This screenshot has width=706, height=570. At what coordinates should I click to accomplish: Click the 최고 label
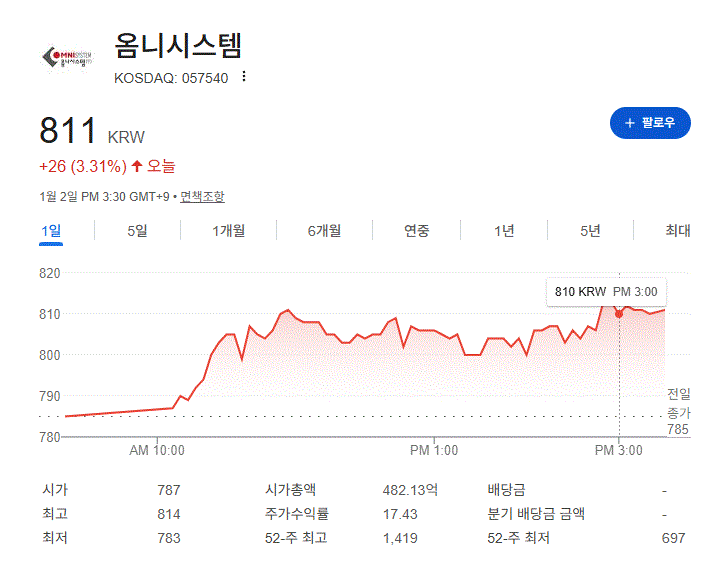55,514
